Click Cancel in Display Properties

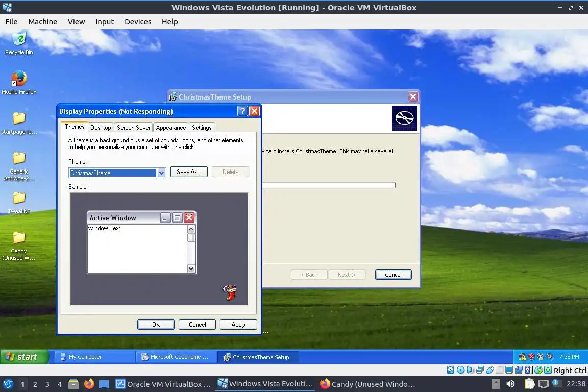pos(197,325)
